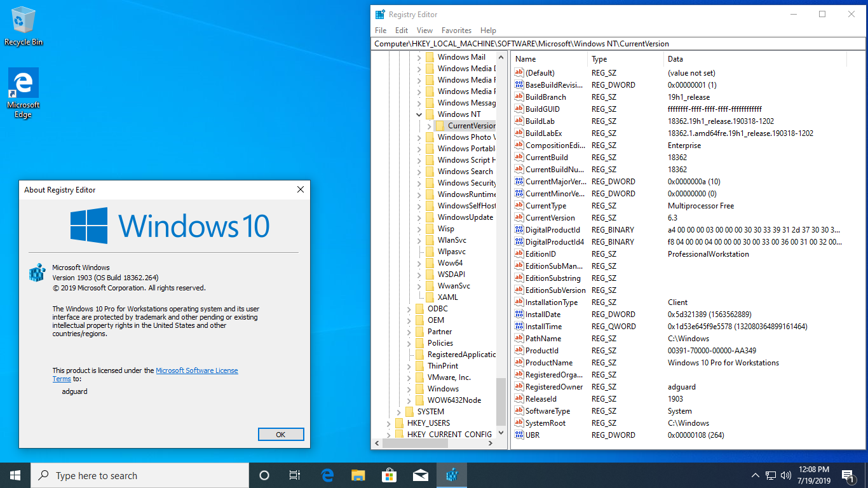Expand the Windows Photo Viewer key
868x488 pixels.
click(x=419, y=137)
